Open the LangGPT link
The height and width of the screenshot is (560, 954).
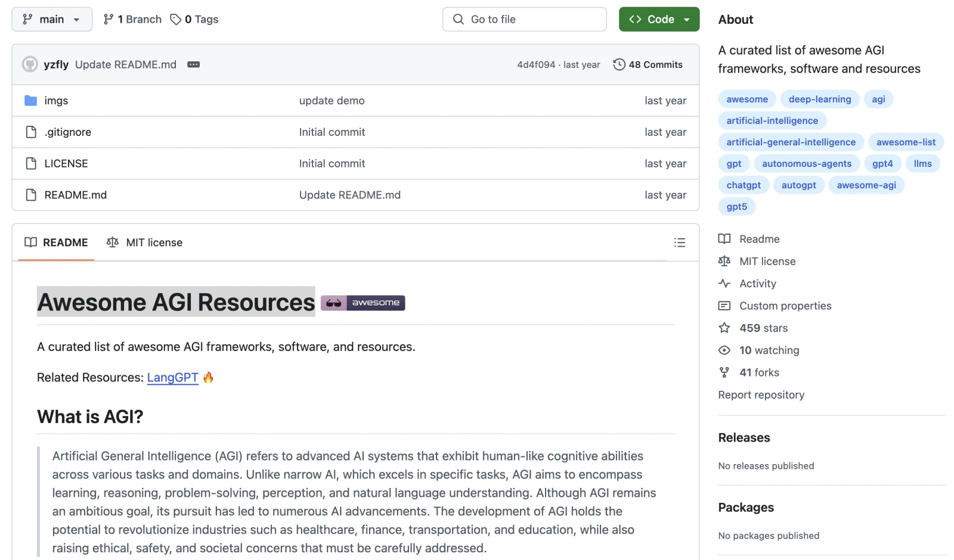click(x=172, y=377)
